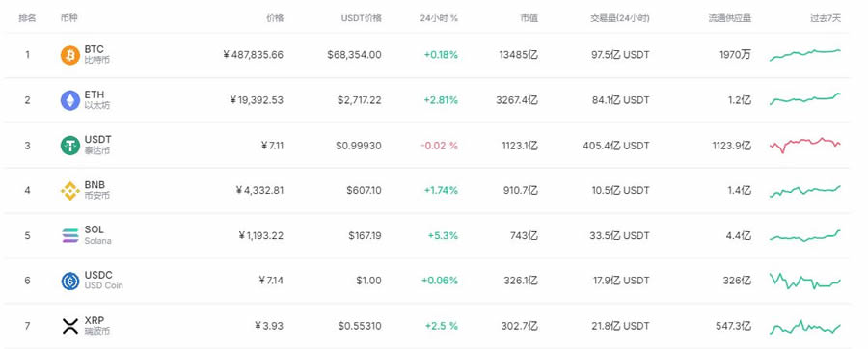Click the blue USDC coin icon

[x=70, y=281]
